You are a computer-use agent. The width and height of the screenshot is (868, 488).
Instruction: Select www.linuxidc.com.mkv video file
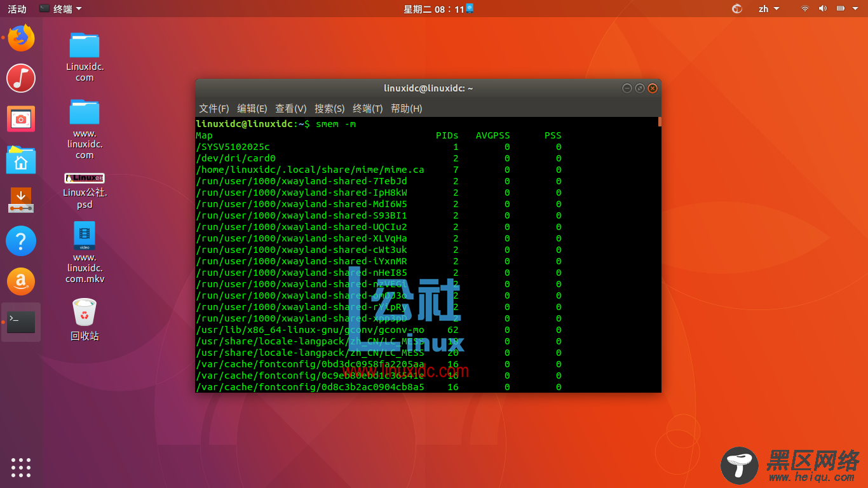(x=85, y=252)
